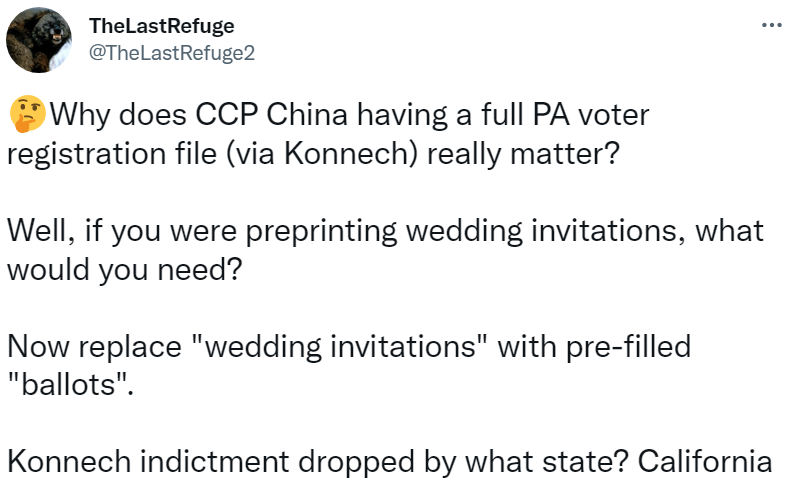Click the line starting "Now replace"

point(348,349)
